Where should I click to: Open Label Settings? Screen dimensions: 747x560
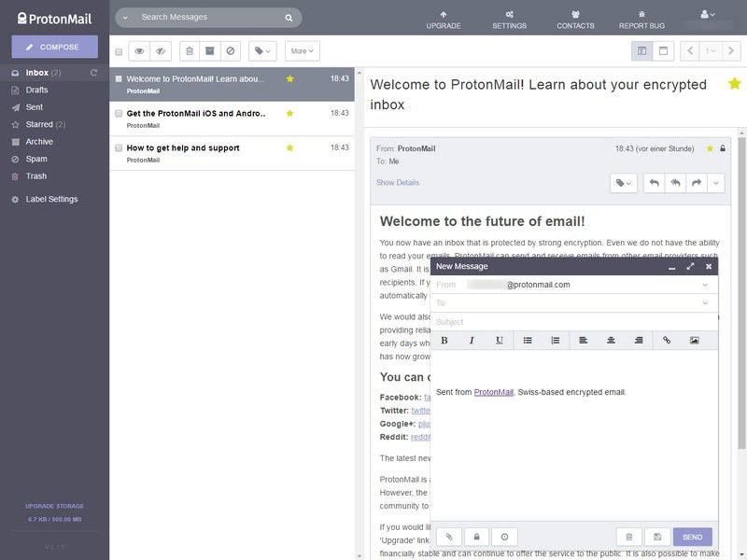point(54,199)
